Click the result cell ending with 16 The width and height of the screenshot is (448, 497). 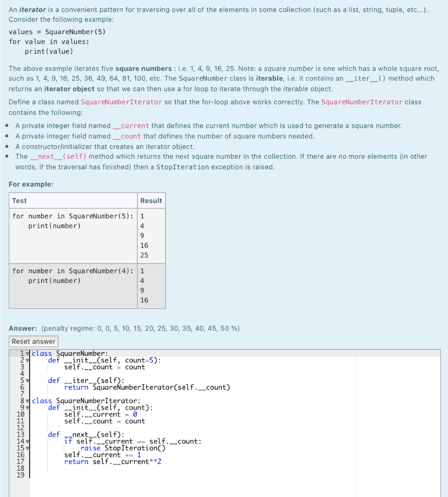click(x=150, y=285)
